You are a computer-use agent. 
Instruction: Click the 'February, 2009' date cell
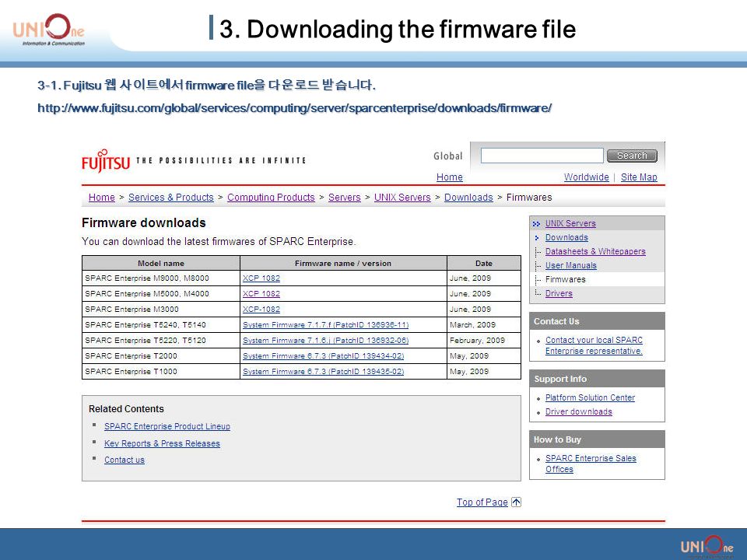click(483, 341)
